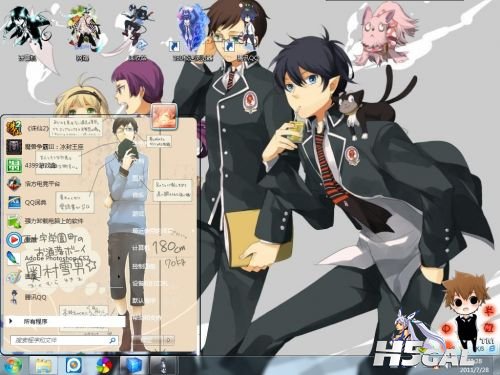Image resolution: width=500 pixels, height=375 pixels.
Task: Open the Paint (画图) palette icon entry
Action: pyautogui.click(x=20, y=277)
